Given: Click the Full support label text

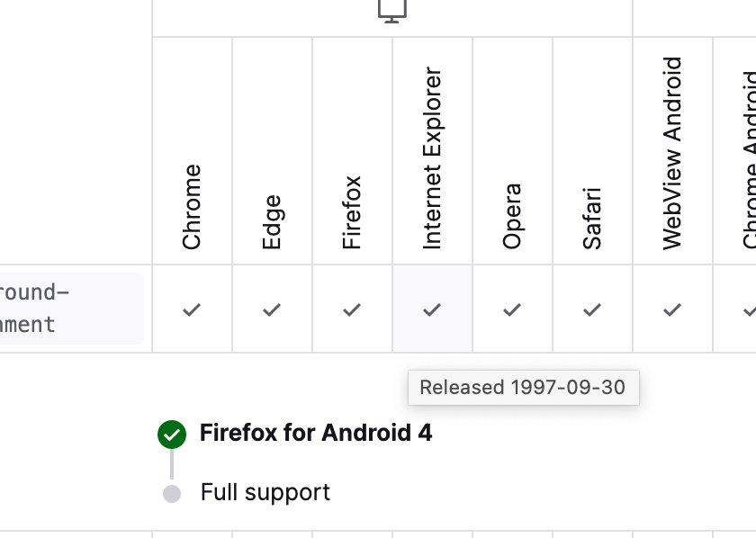Looking at the screenshot, I should (x=266, y=493).
